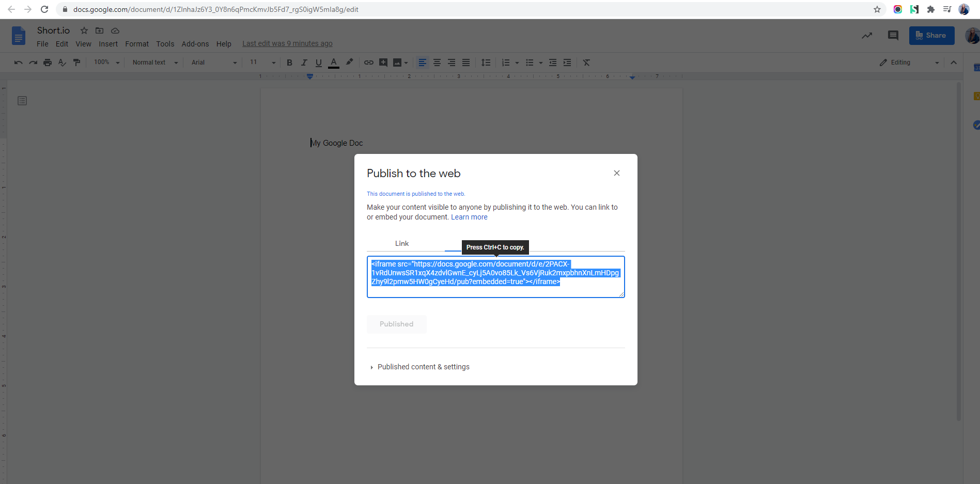This screenshot has width=980, height=484.
Task: Bookmark this page with the star
Action: tap(877, 9)
